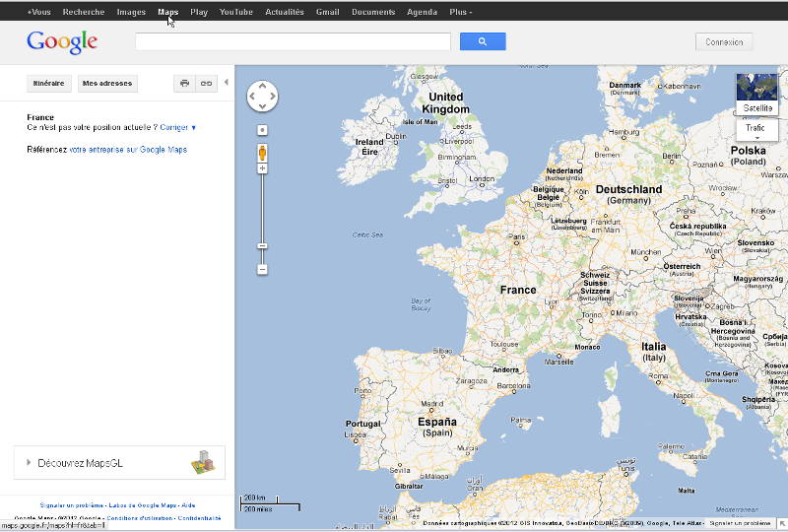
Task: Open the Conditions d'utilisation link
Action: (x=139, y=518)
